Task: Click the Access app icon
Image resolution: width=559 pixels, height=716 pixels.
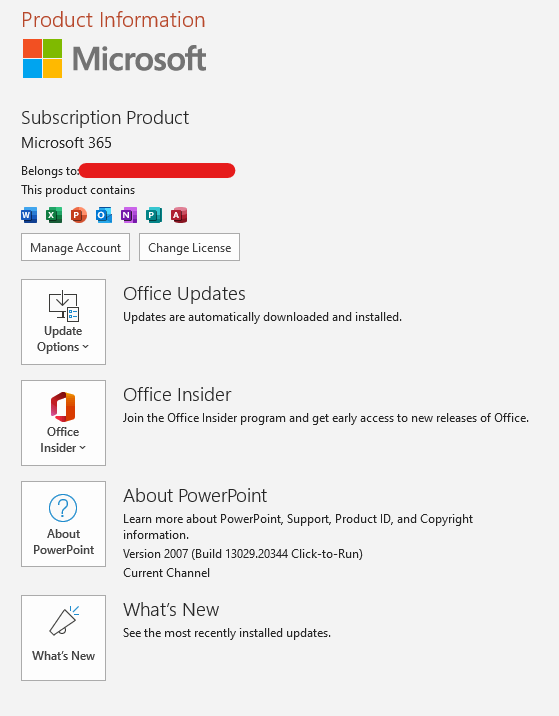Action: pos(179,215)
